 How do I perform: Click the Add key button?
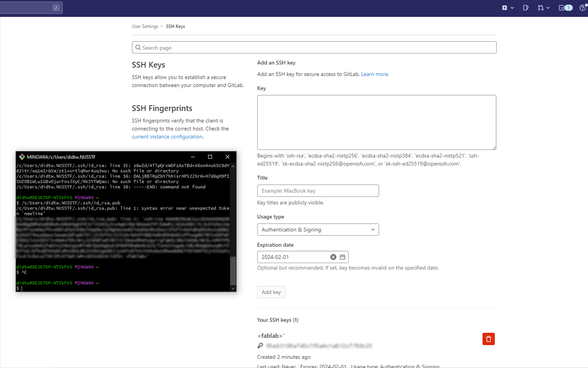point(271,292)
